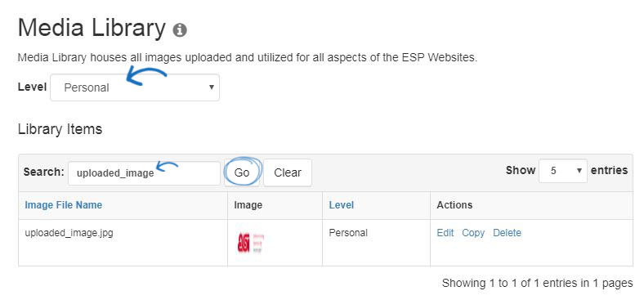Open the Level dropdown showing Personal
The height and width of the screenshot is (300, 644).
click(x=135, y=87)
